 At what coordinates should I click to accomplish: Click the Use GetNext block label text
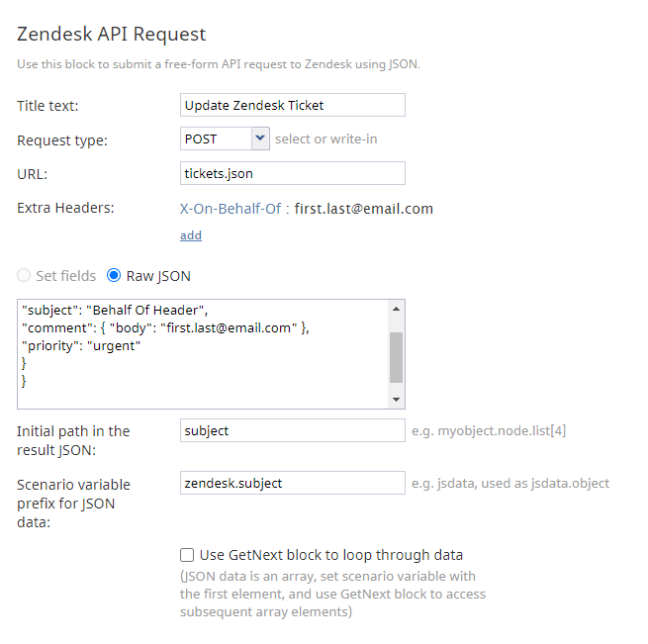coord(331,555)
